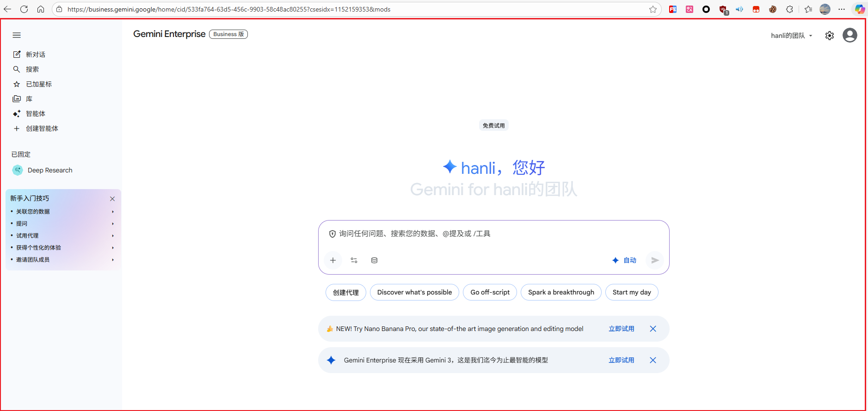
Task: Click the settings gear icon
Action: click(830, 36)
